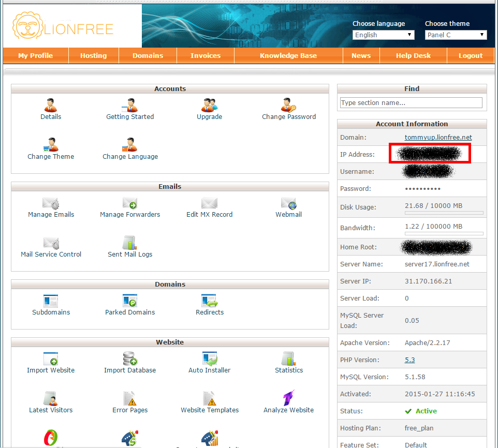Go to My Profile in navigation bar
The image size is (498, 448).
36,55
